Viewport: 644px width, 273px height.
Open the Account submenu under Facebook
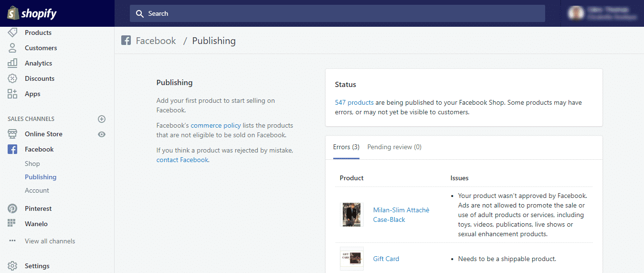(x=37, y=190)
